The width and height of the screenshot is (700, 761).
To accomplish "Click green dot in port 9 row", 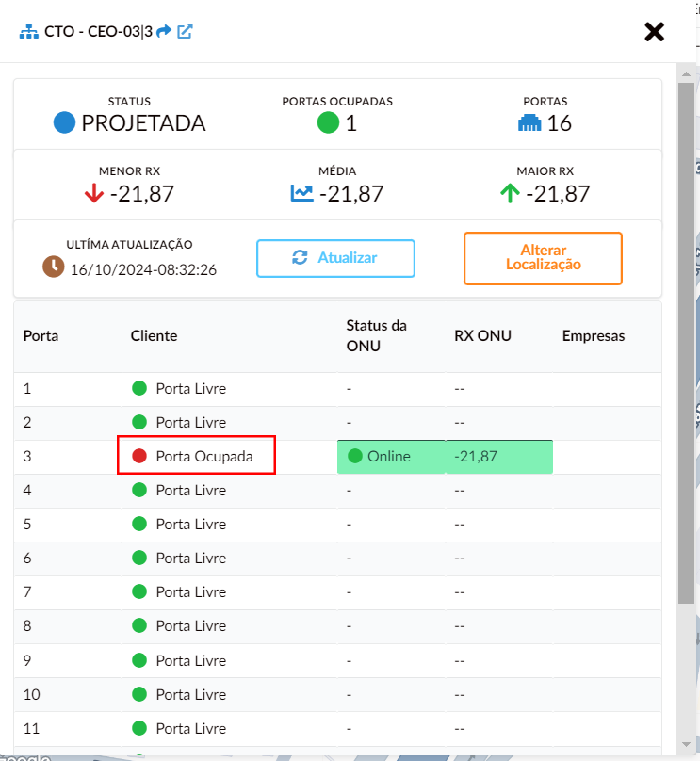I will pyautogui.click(x=139, y=660).
